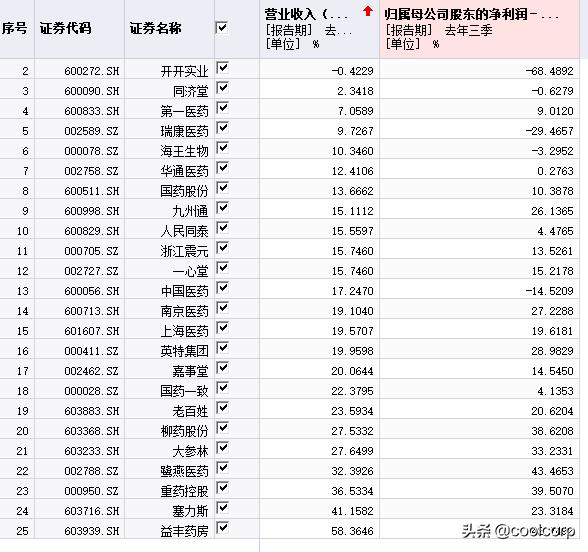Select stock code 603883.SH
The height and width of the screenshot is (552, 588).
point(92,411)
